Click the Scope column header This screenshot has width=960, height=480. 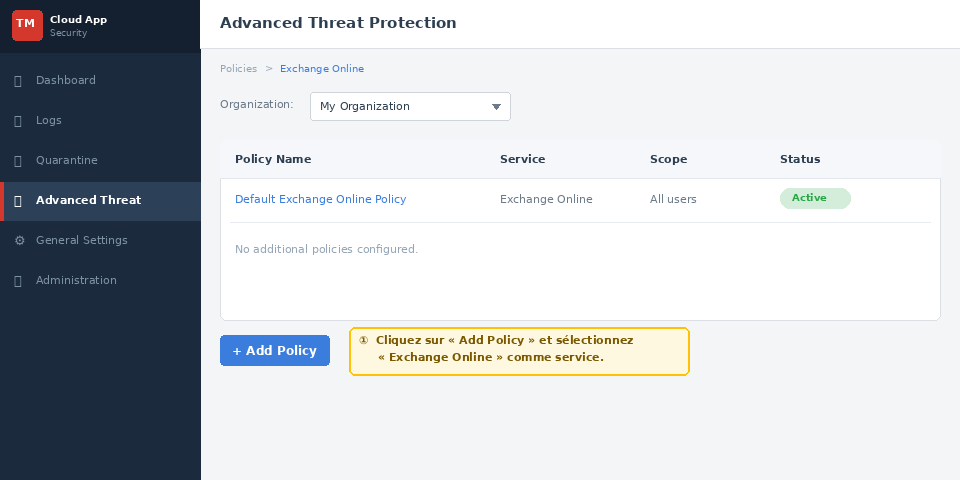[x=668, y=159]
